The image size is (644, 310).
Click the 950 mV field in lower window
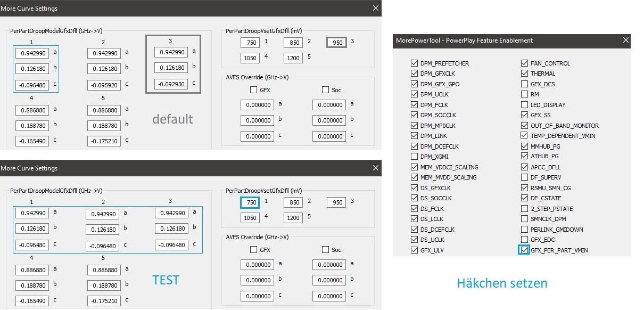coord(336,202)
